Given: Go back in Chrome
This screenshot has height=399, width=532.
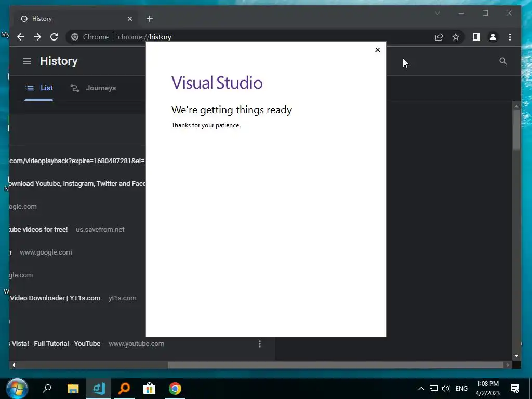Looking at the screenshot, I should tap(21, 37).
